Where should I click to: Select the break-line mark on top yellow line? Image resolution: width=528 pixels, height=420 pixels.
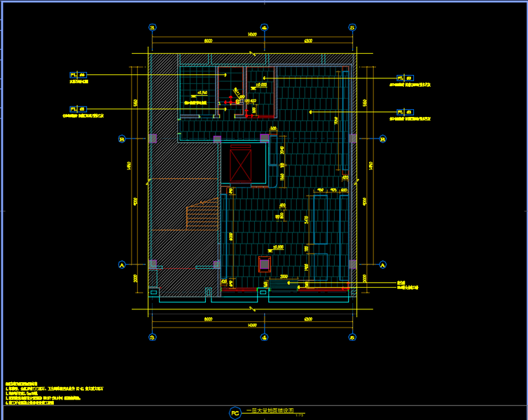[253, 53]
